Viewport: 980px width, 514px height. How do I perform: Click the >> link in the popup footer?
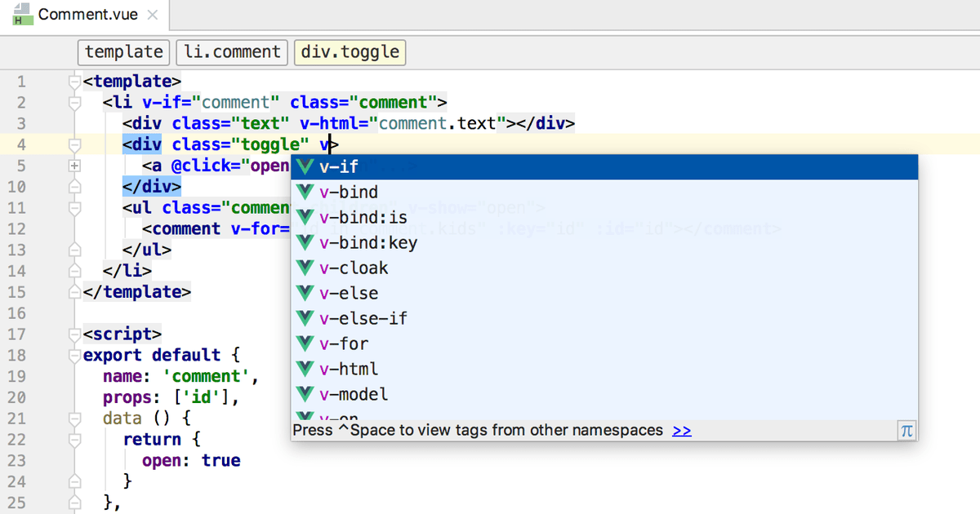coord(681,429)
